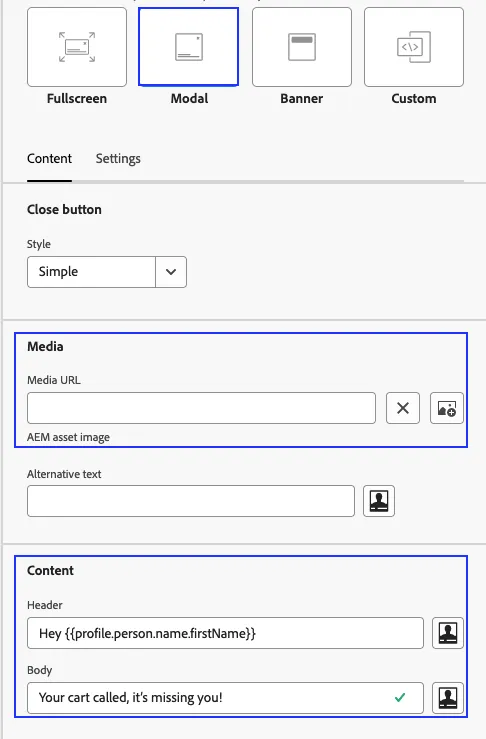Click the Media section heading

coord(45,346)
